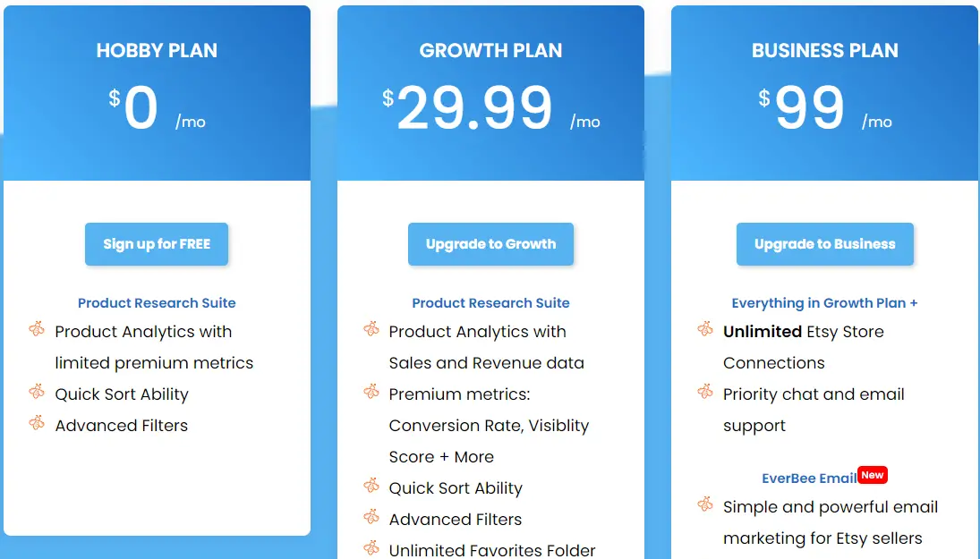
Task: Select the bee icon beside Product Analytics with Sales data
Action: point(371,331)
